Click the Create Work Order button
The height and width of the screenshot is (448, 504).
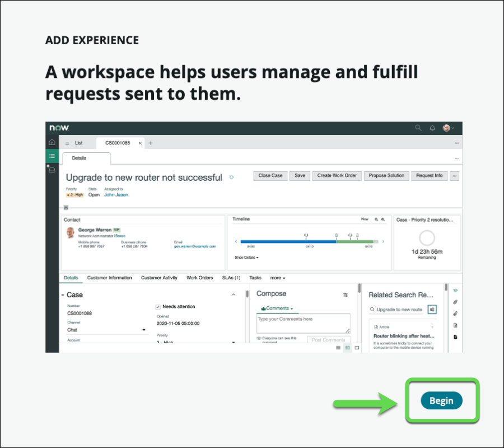coord(337,175)
